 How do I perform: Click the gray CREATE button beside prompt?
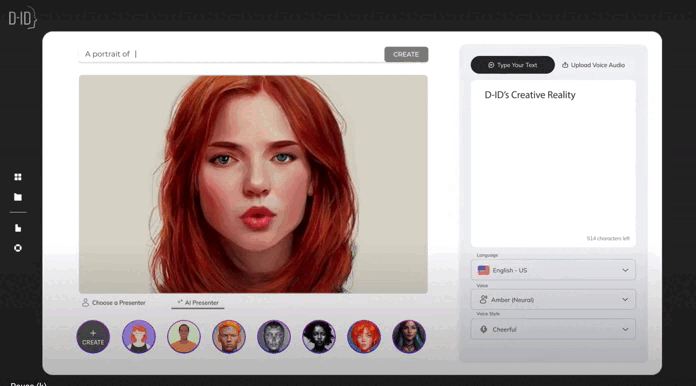point(406,54)
